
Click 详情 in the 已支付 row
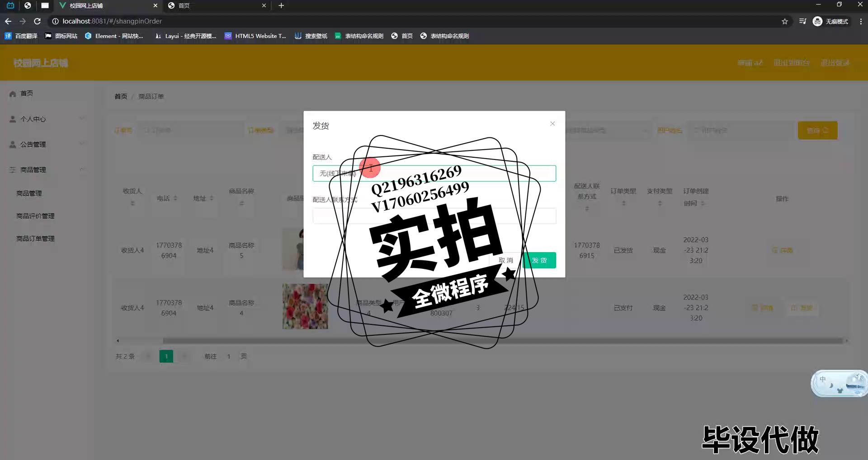[x=762, y=308]
